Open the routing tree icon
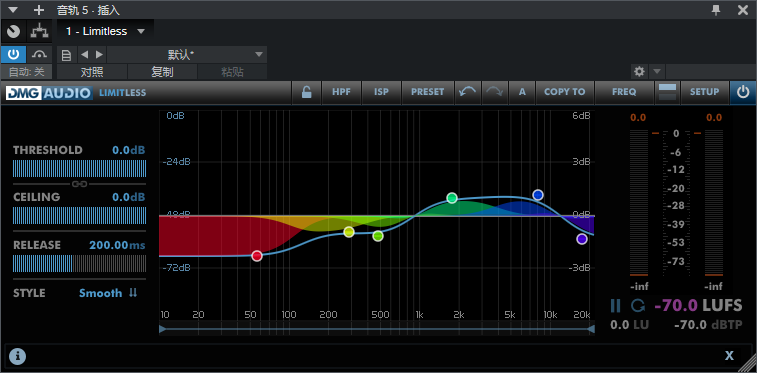757x373 pixels. point(40,32)
